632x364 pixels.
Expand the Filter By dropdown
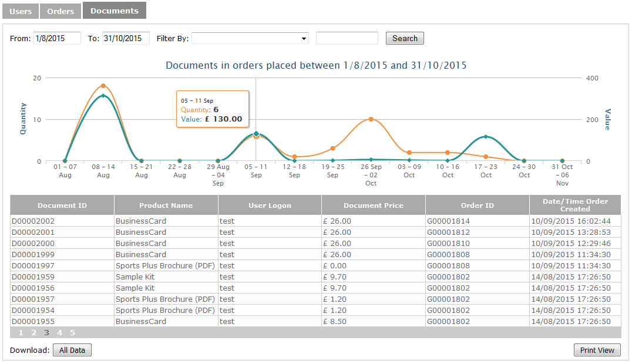(x=250, y=38)
